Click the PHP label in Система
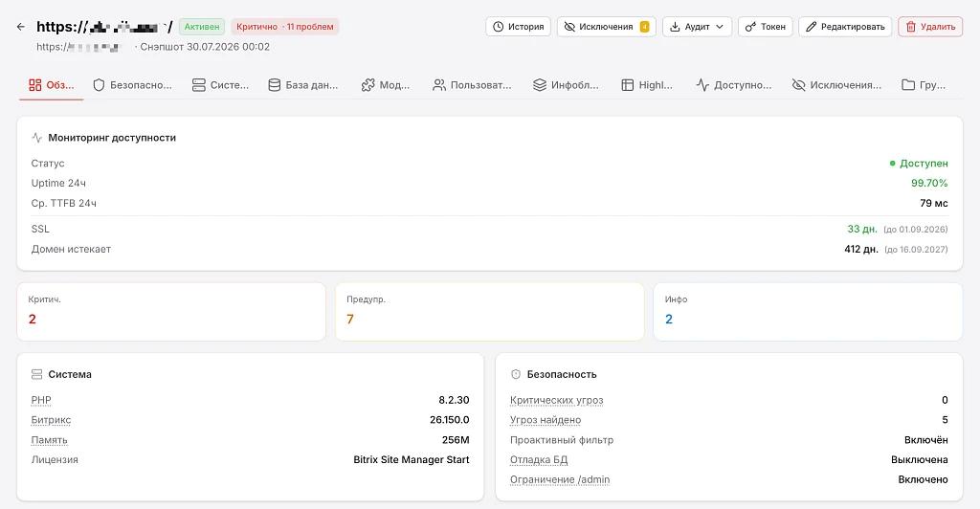 (41, 400)
